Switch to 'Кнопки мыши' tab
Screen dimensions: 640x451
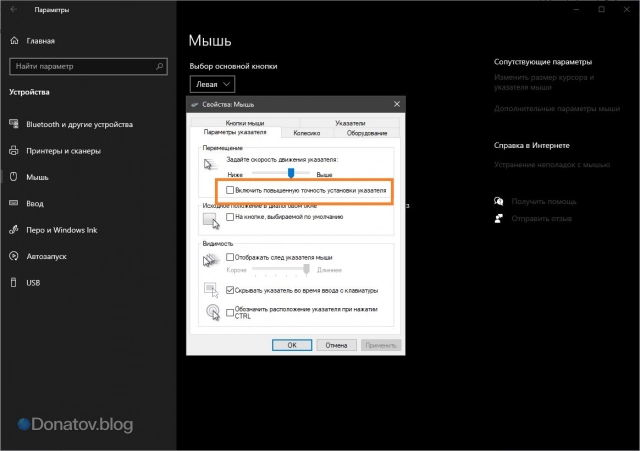coord(245,122)
